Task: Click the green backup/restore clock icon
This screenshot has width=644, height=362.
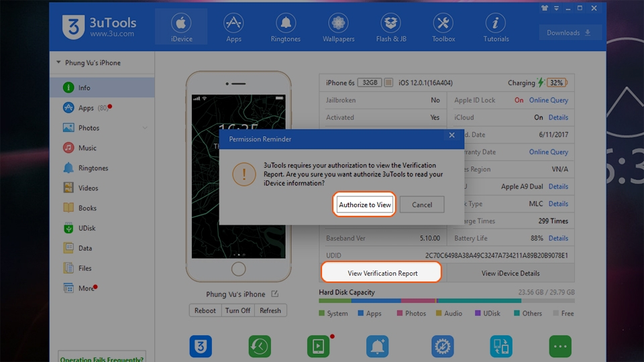Action: pyautogui.click(x=260, y=346)
